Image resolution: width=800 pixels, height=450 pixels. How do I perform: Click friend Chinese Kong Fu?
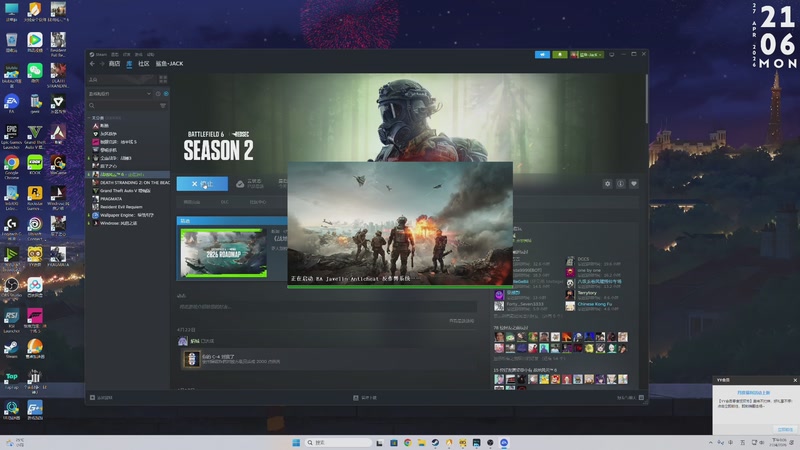coord(594,304)
